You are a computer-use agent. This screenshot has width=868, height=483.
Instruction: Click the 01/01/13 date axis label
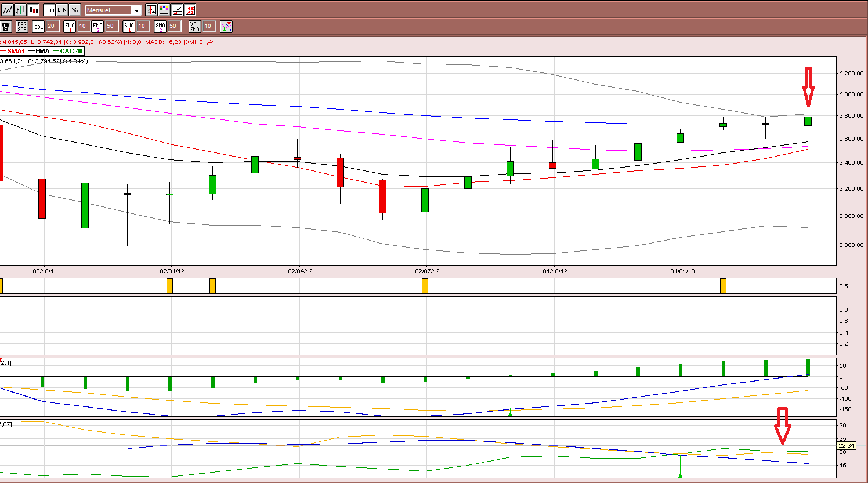coord(682,271)
